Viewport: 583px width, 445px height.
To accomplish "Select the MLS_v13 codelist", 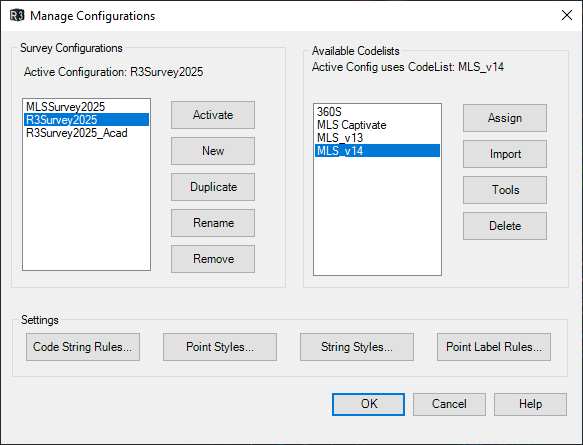I will [x=377, y=138].
